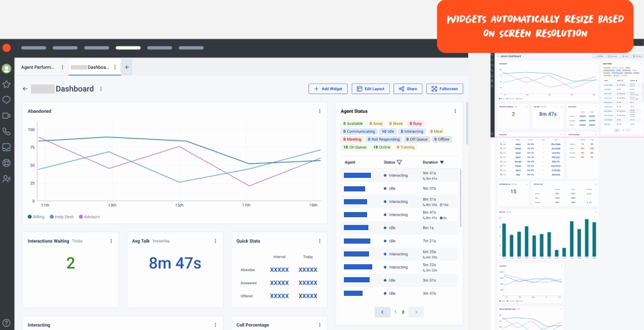
Task: Go to next page of Agent Status
Action: pyautogui.click(x=416, y=313)
